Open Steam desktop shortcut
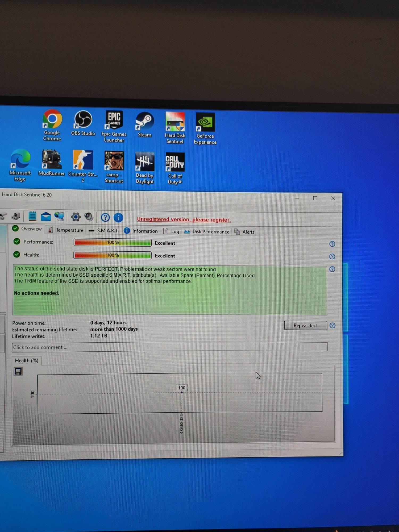The image size is (399, 532). click(145, 124)
